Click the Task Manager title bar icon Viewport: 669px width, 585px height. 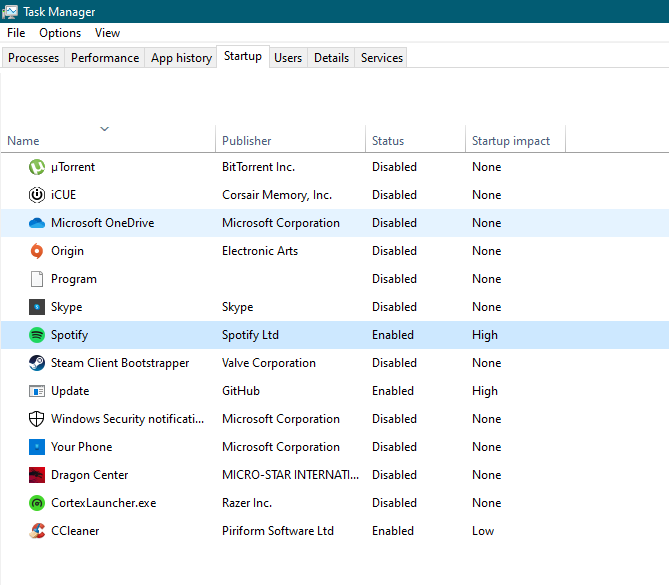[9, 12]
